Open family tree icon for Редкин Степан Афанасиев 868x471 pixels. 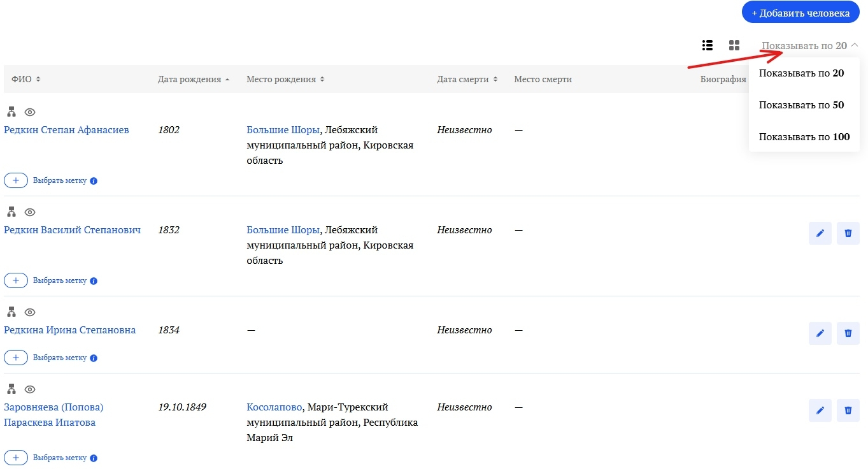pos(11,112)
